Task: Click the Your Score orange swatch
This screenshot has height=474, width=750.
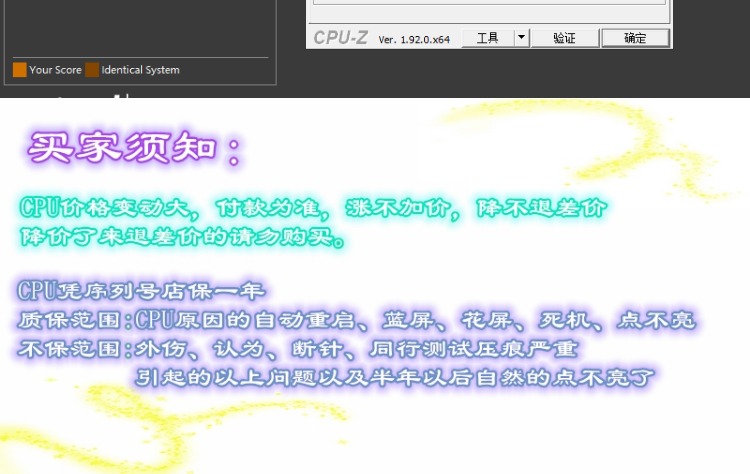Action: pyautogui.click(x=20, y=70)
